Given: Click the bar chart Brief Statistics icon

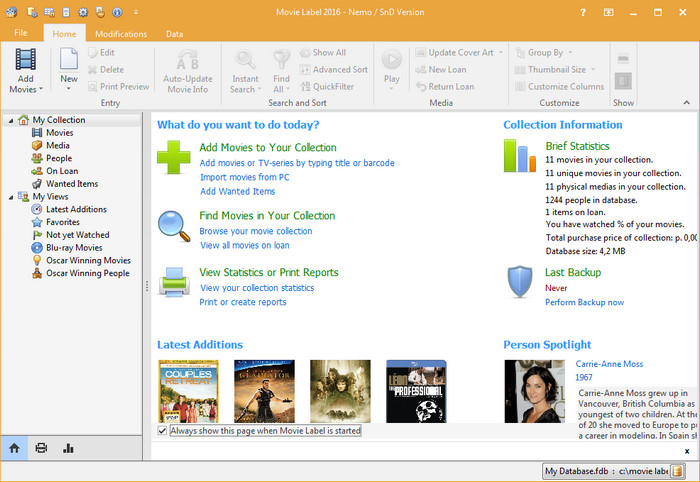Looking at the screenshot, I should [x=520, y=156].
